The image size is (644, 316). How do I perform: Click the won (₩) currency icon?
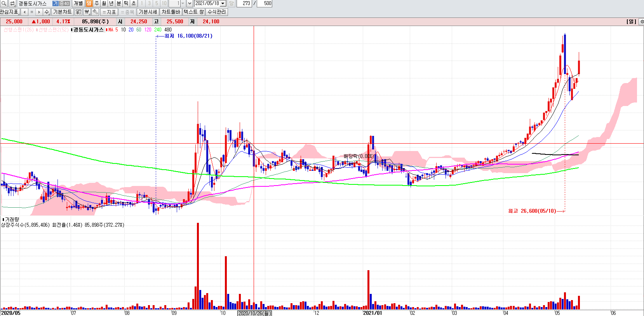tap(87, 12)
